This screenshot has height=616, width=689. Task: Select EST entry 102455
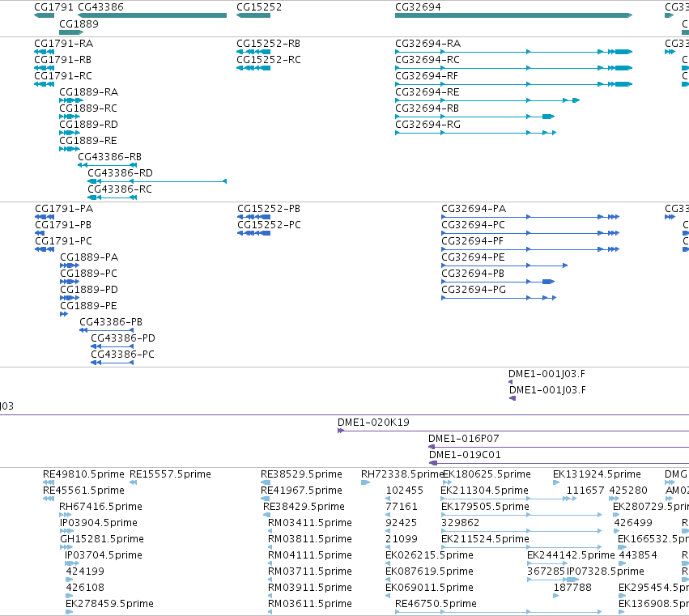point(404,491)
